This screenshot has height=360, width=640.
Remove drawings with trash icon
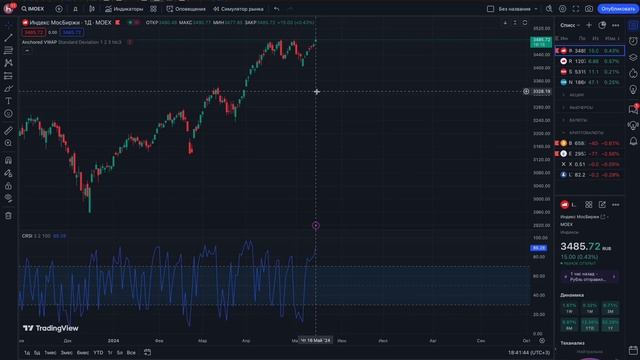click(8, 216)
